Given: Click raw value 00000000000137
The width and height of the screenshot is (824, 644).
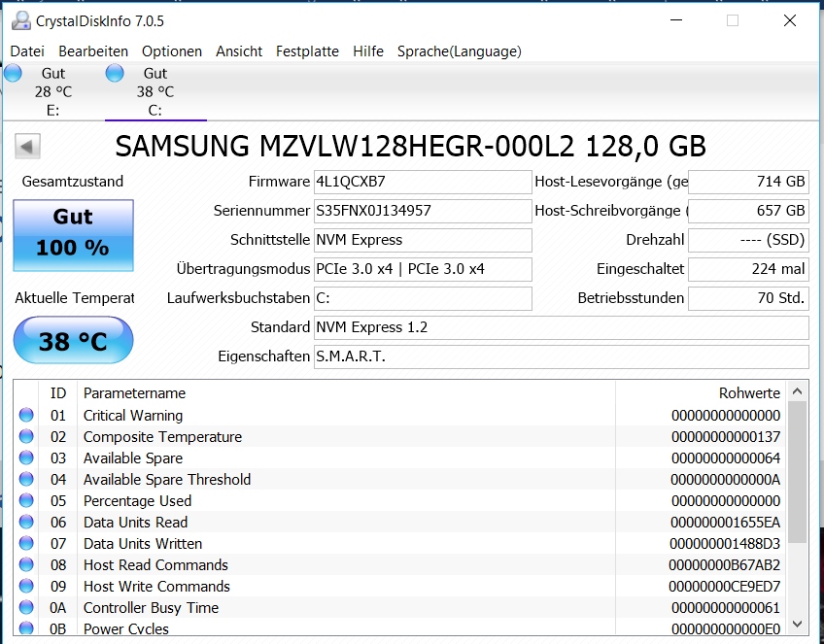Looking at the screenshot, I should tap(726, 437).
